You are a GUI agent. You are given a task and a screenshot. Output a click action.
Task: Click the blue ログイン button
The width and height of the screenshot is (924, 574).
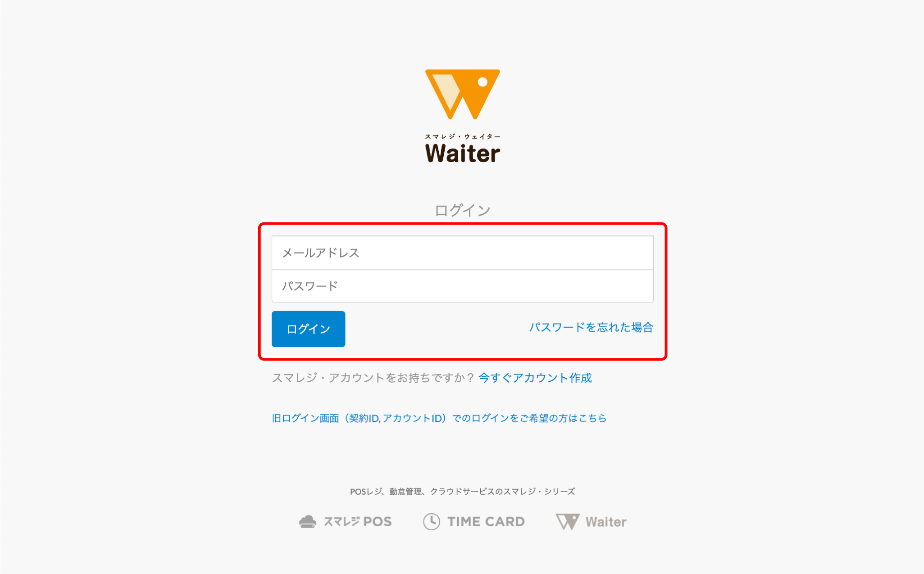click(x=308, y=329)
